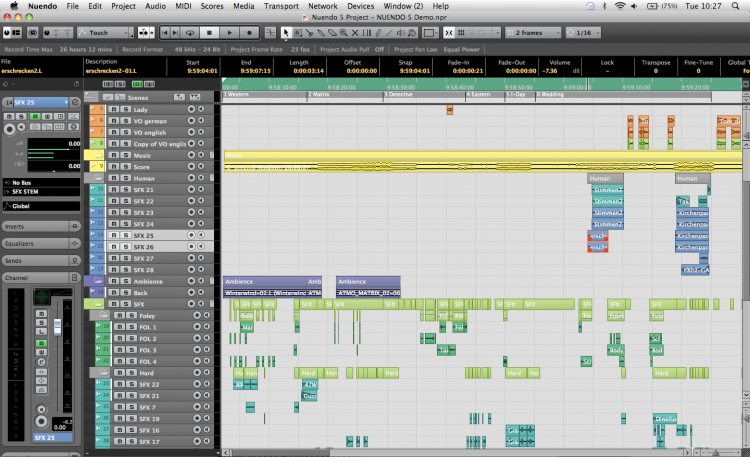Mute the Lady track
The image size is (750, 457).
point(114,109)
